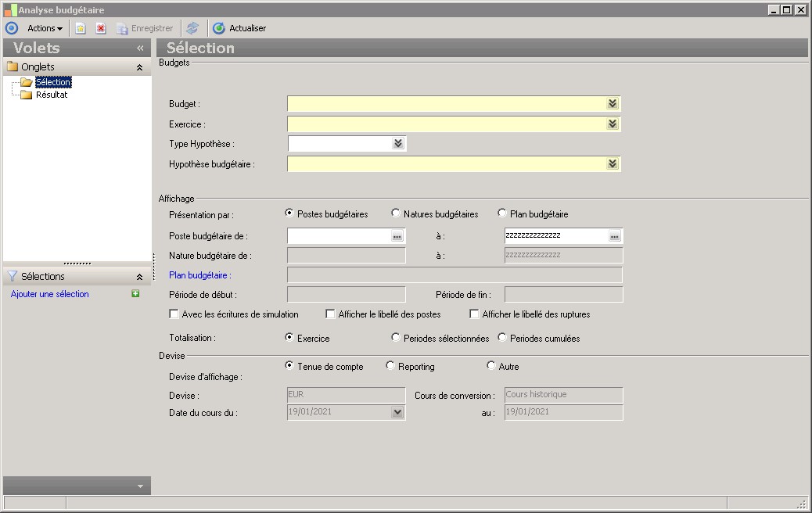Select Periodes cumulées totalisation option

click(502, 338)
